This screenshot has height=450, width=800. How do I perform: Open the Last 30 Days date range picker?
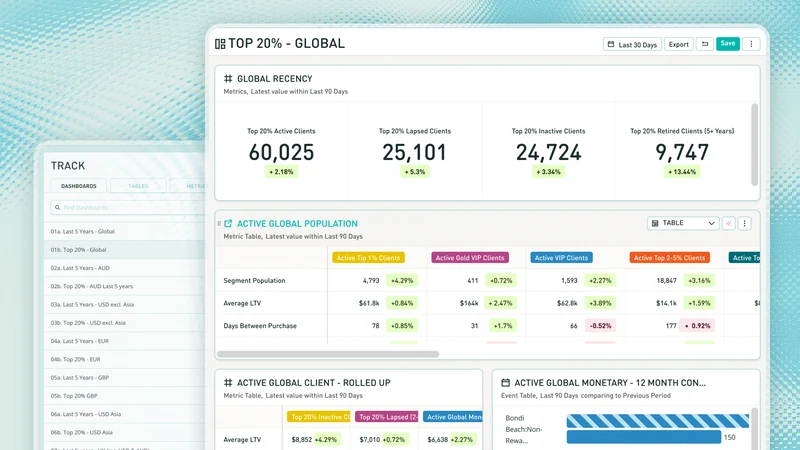pyautogui.click(x=632, y=44)
